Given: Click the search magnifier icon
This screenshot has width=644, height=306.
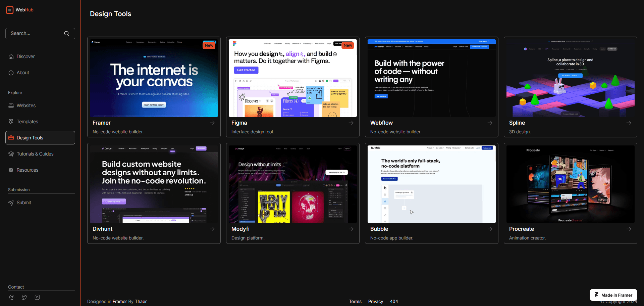Looking at the screenshot, I should pos(67,34).
